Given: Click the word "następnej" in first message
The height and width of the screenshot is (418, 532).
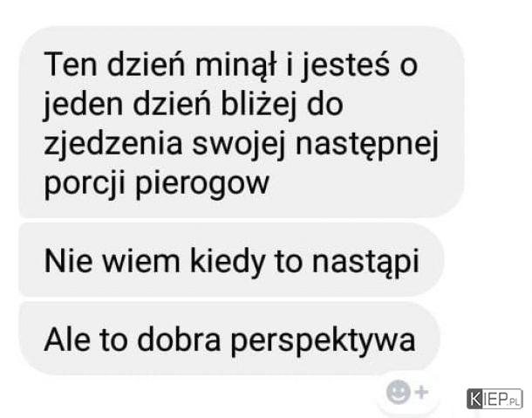Looking at the screenshot, I should (x=367, y=145).
